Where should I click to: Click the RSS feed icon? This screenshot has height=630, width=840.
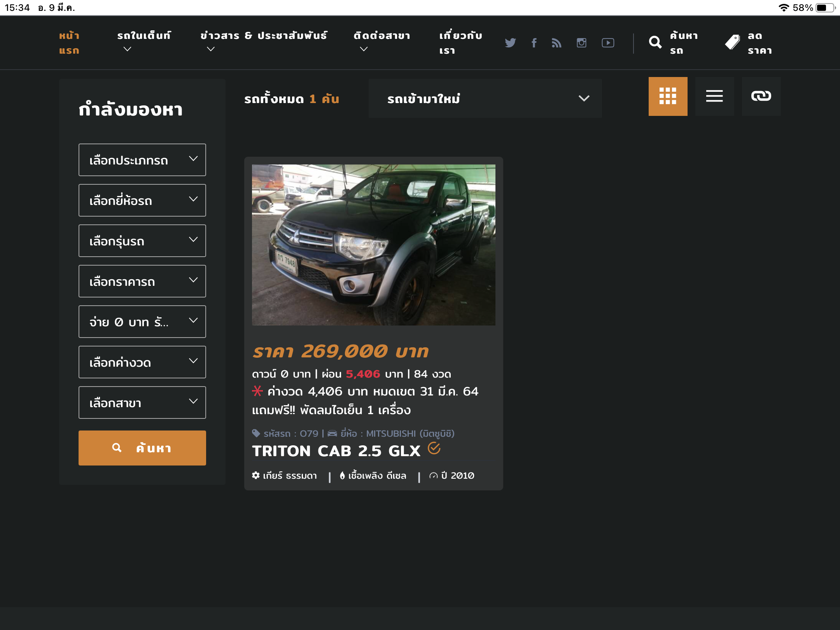[x=557, y=43]
